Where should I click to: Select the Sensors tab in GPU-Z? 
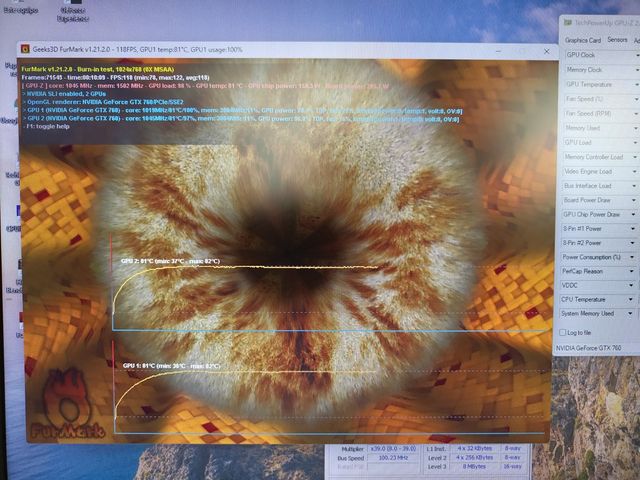click(x=617, y=40)
